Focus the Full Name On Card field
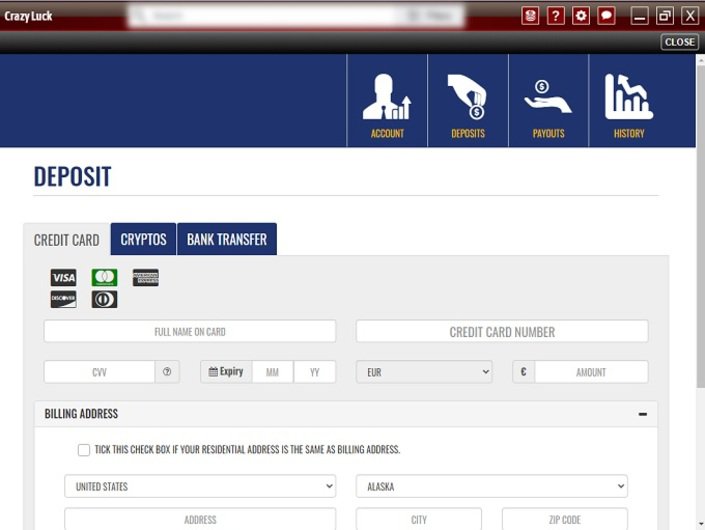This screenshot has width=705, height=530. tap(190, 331)
